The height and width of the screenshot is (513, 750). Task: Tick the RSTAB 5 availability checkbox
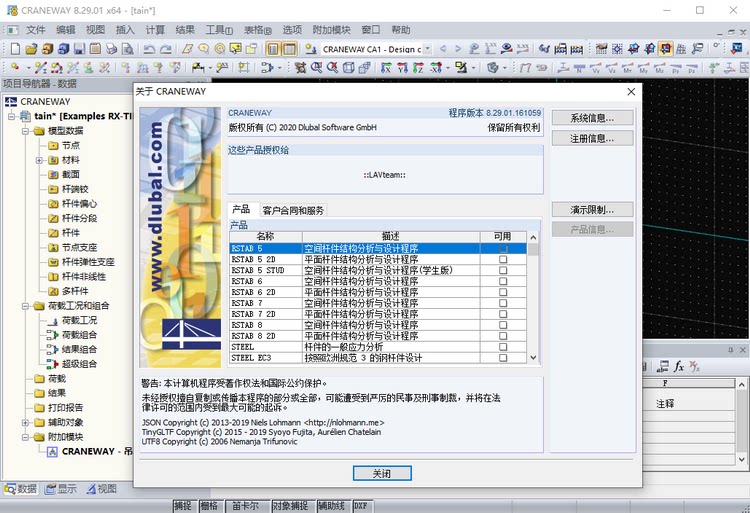pyautogui.click(x=503, y=249)
